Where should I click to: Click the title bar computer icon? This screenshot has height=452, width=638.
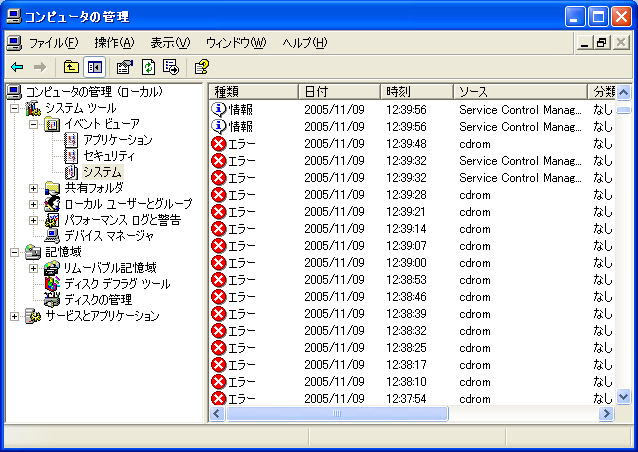(14, 17)
